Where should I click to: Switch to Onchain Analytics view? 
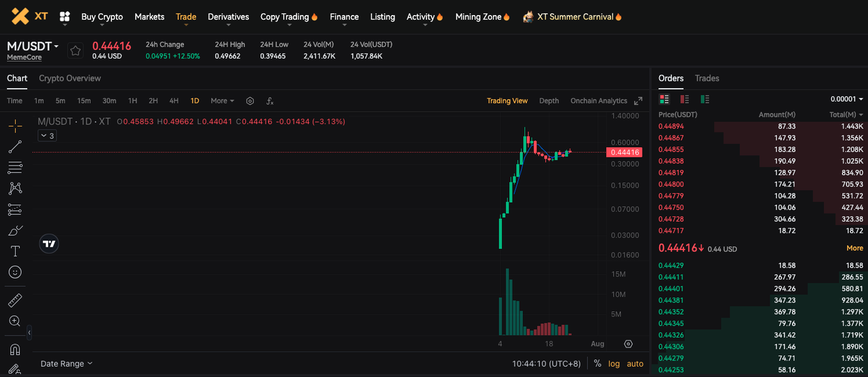(599, 101)
